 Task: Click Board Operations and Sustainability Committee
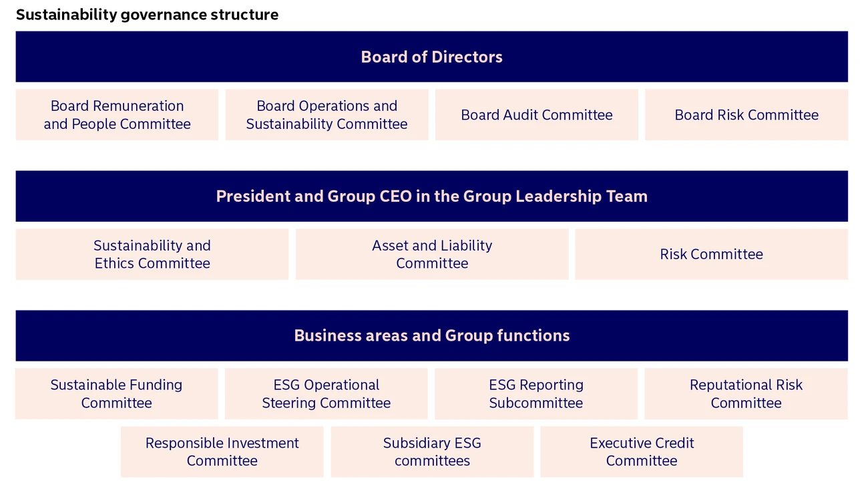coord(327,115)
